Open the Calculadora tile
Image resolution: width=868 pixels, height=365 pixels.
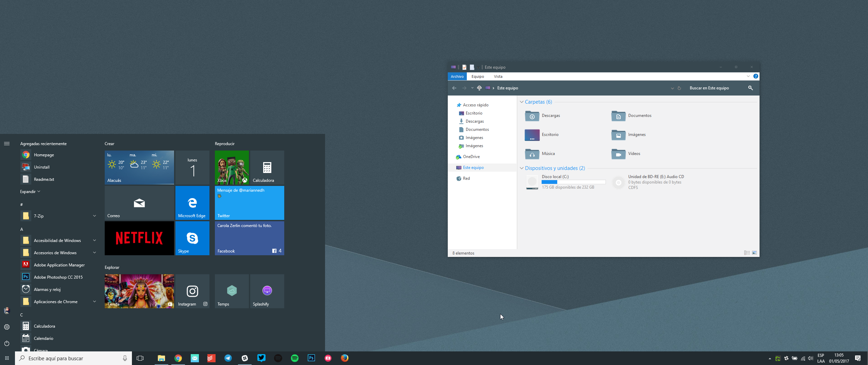pos(267,168)
